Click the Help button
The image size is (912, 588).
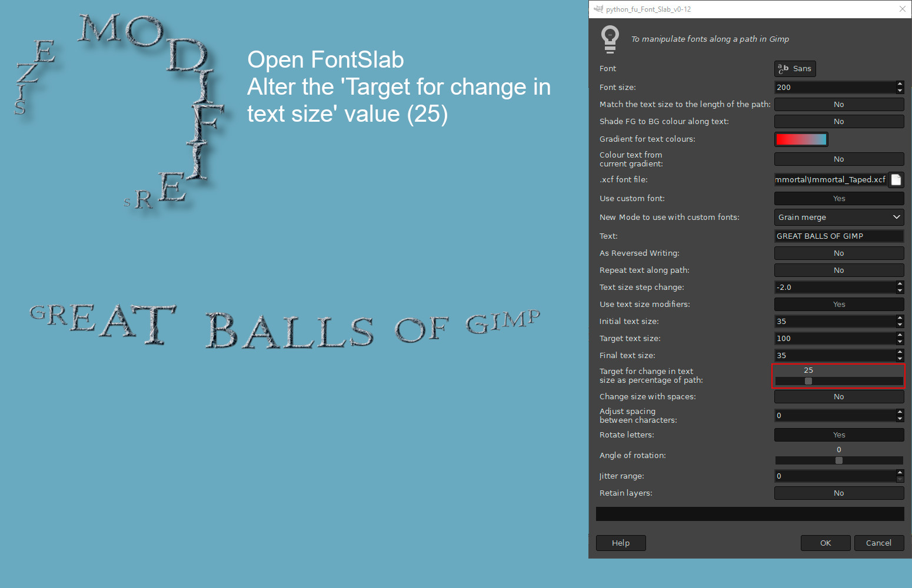[x=621, y=543]
